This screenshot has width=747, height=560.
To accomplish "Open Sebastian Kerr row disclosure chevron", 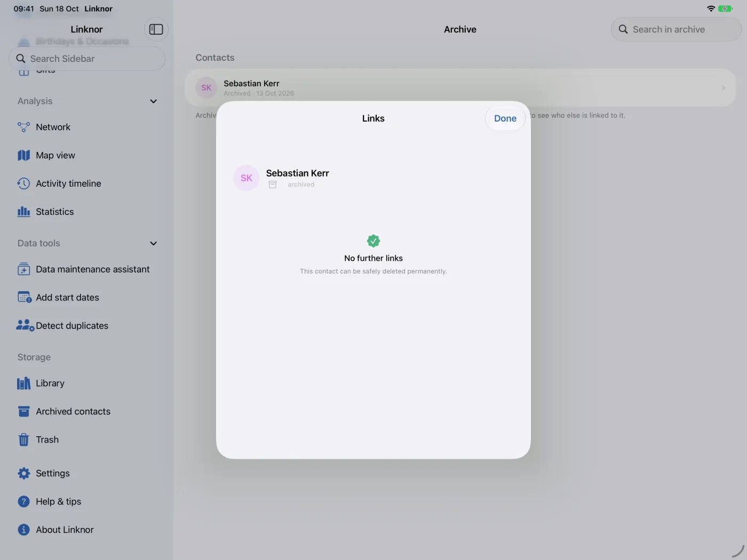I will [724, 88].
